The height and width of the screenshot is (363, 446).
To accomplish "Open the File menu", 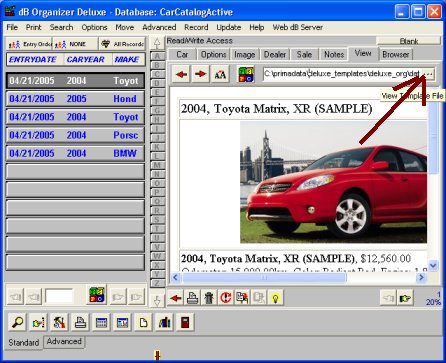I will 12,27.
